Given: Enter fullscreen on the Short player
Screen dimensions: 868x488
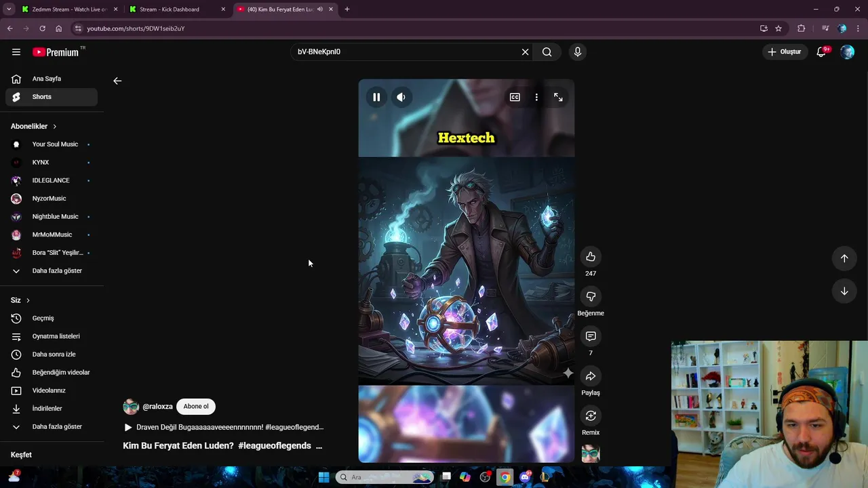Looking at the screenshot, I should click(558, 97).
